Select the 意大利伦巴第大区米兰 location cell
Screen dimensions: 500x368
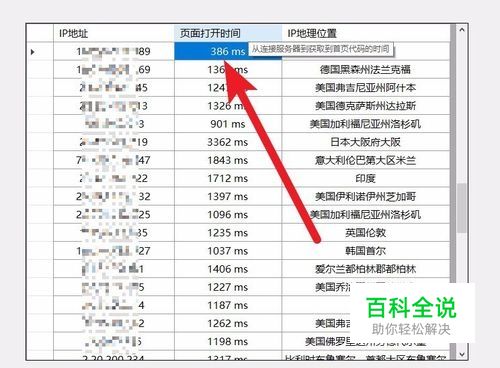click(x=366, y=160)
